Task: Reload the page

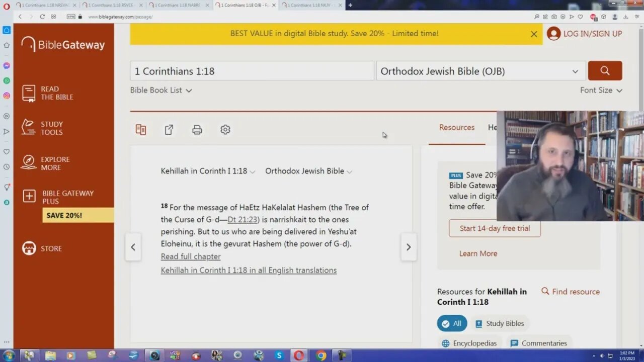Action: tap(42, 17)
